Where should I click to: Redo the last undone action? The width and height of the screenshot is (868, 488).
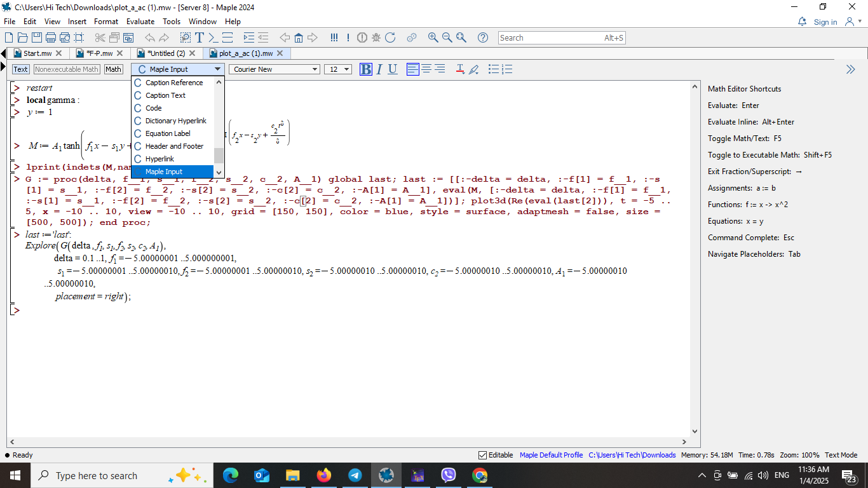click(164, 37)
